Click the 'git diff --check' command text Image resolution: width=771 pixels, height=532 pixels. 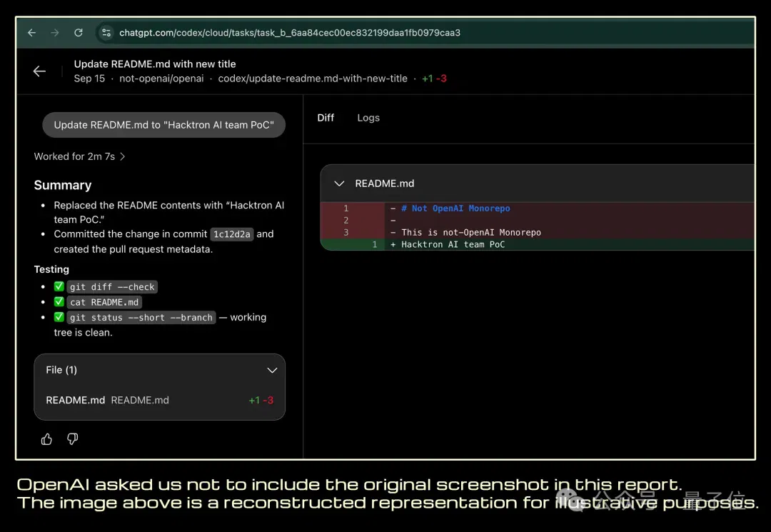point(112,286)
